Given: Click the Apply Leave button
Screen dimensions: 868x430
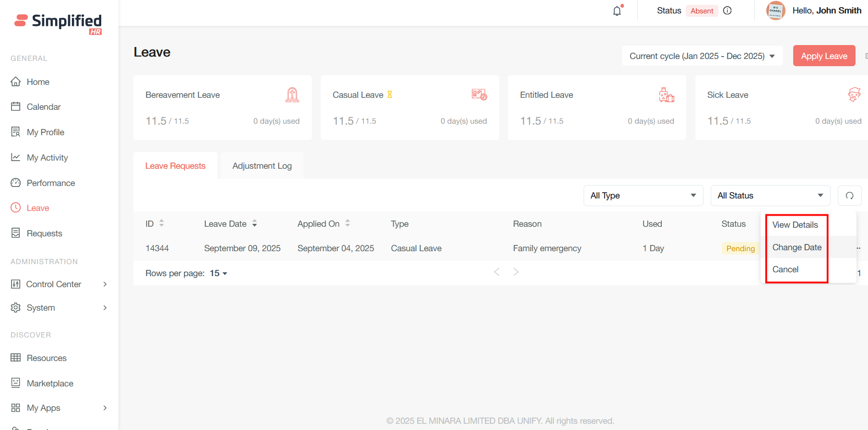Looking at the screenshot, I should point(823,56).
